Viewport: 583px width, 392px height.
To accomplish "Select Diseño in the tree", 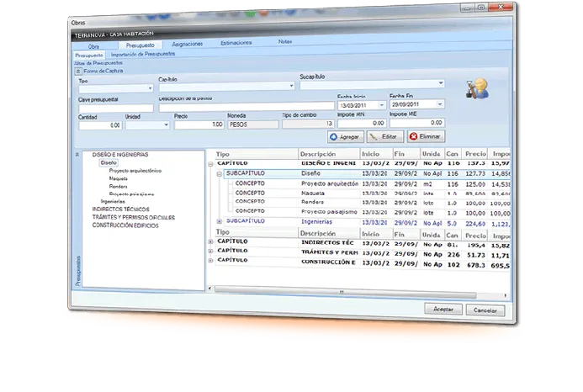I will [x=109, y=162].
